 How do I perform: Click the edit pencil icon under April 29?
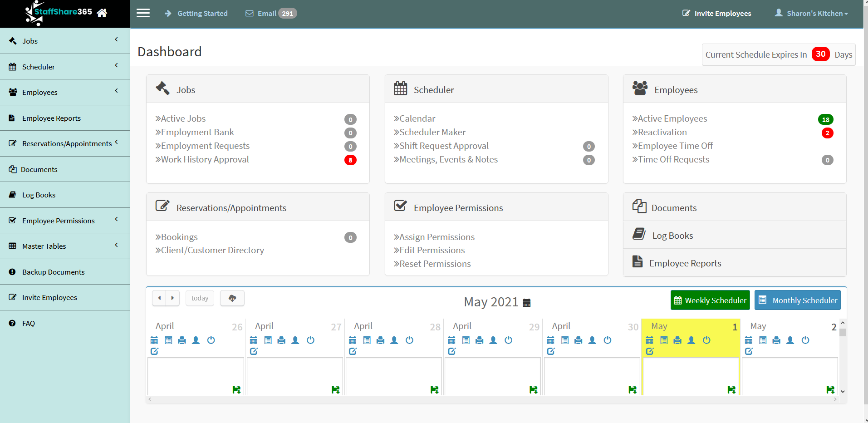[x=452, y=351]
